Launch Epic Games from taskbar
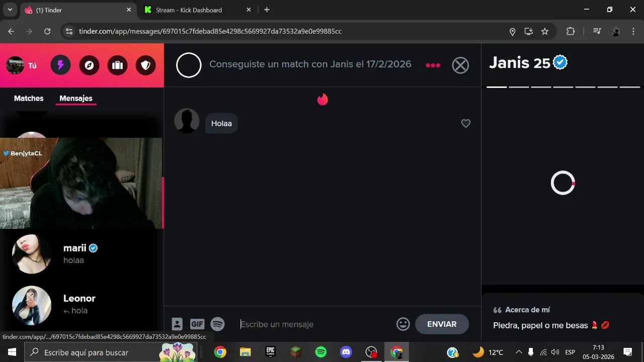 point(271,352)
